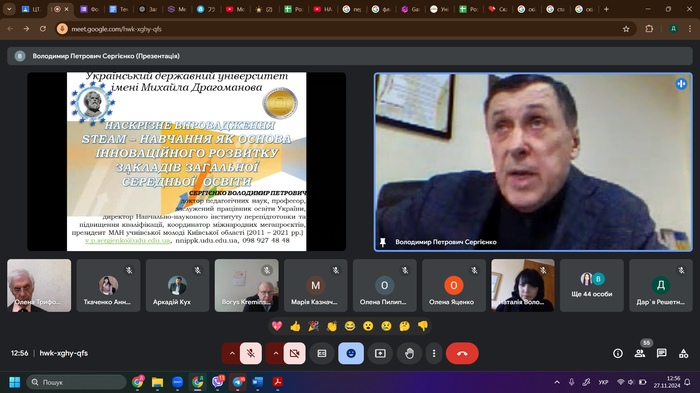Raise hand using the hand icon
This screenshot has width=700, height=393.
409,353
